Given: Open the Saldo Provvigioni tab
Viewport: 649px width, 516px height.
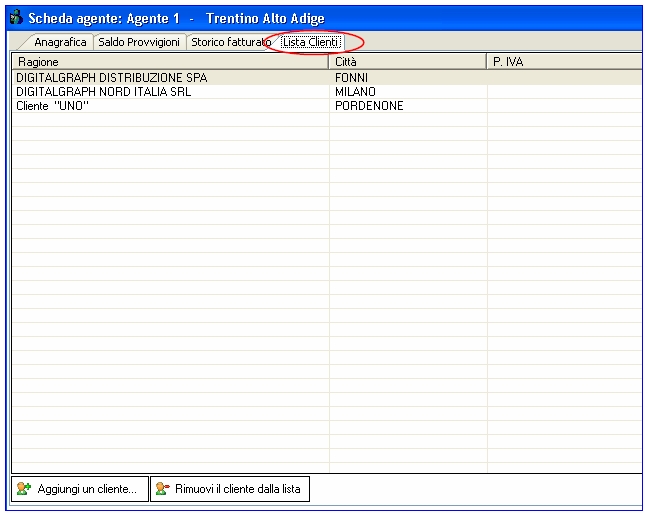Looking at the screenshot, I should (139, 42).
